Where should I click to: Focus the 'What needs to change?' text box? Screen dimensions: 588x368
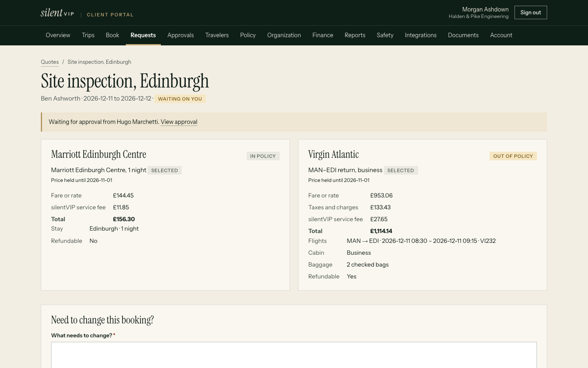coord(294,355)
